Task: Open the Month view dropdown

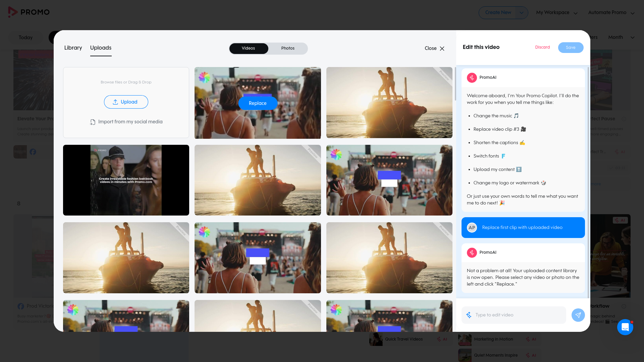Action: (621, 38)
